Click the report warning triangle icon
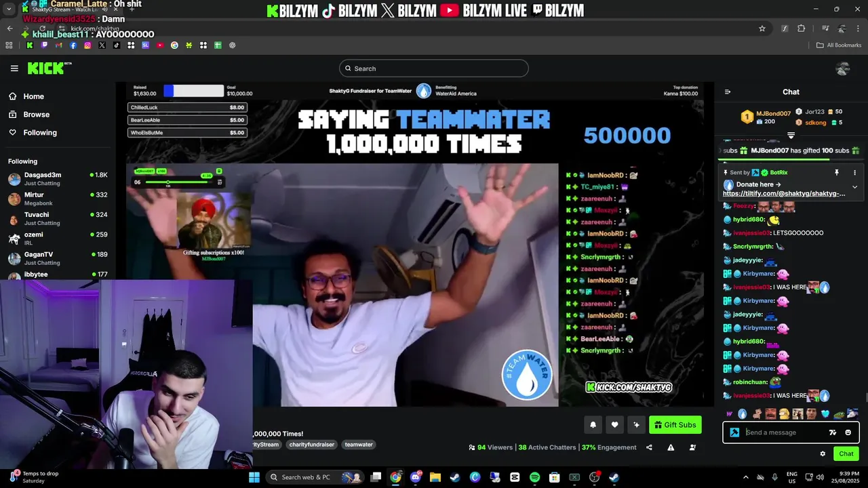The height and width of the screenshot is (488, 868). click(671, 447)
